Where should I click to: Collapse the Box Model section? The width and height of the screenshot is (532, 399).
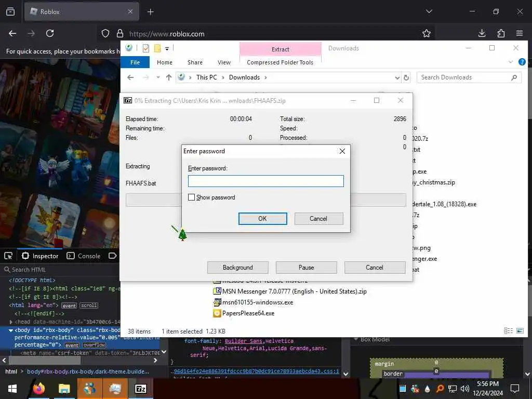coord(356,339)
